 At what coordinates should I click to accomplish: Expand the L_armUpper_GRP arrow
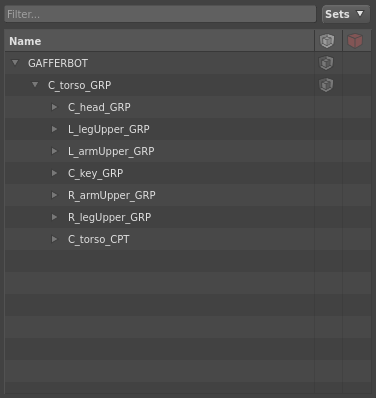click(x=54, y=151)
